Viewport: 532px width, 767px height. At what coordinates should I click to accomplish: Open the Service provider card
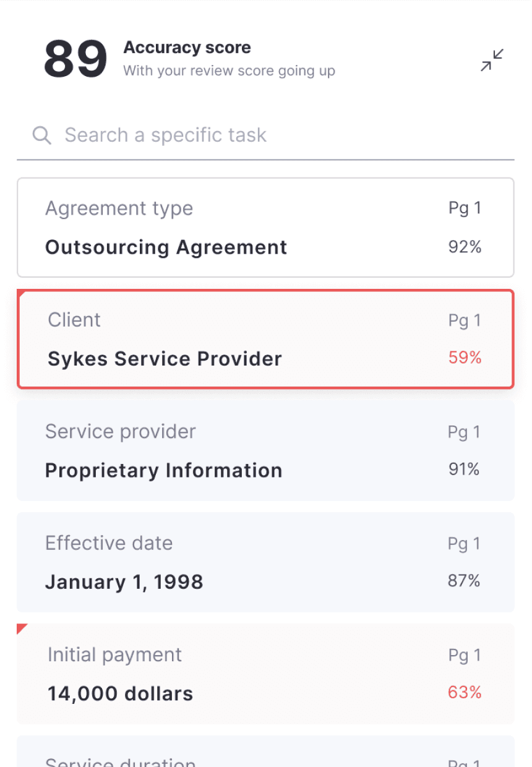265,450
